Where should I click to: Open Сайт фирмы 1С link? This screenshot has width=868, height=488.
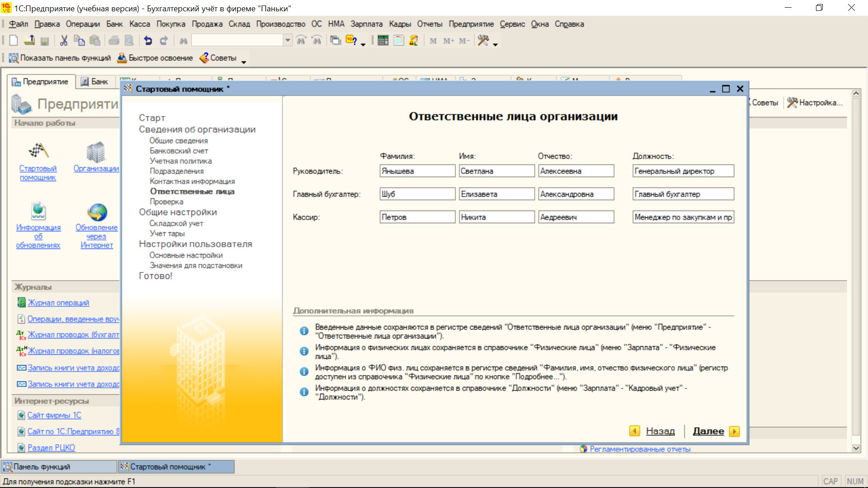(54, 415)
